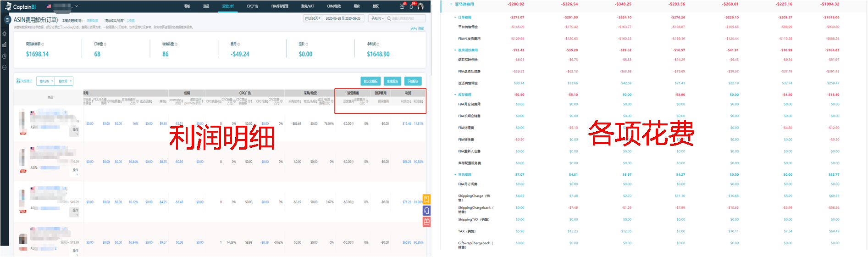Click the CaptainBI logo

[x=20, y=6]
